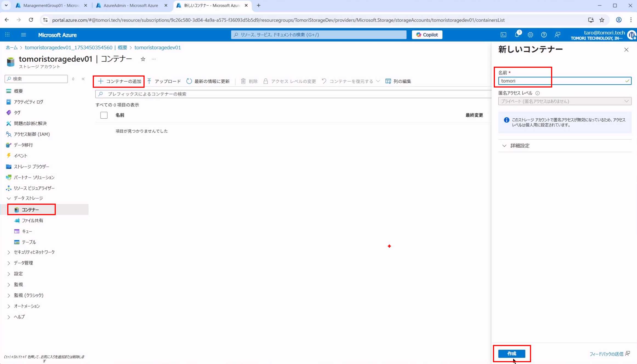Screen dimensions: 637x364
Task: Click the favorite star next to コンテナー title
Action: point(143,59)
